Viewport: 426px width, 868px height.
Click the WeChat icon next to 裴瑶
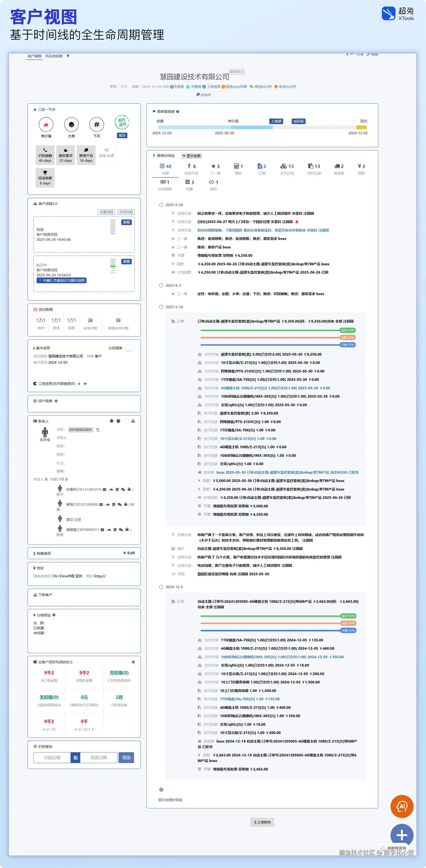119,504
